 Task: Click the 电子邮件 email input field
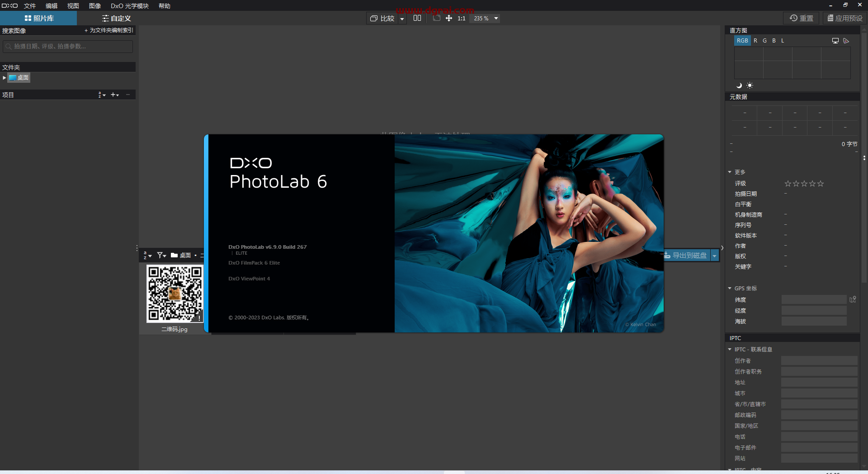819,447
